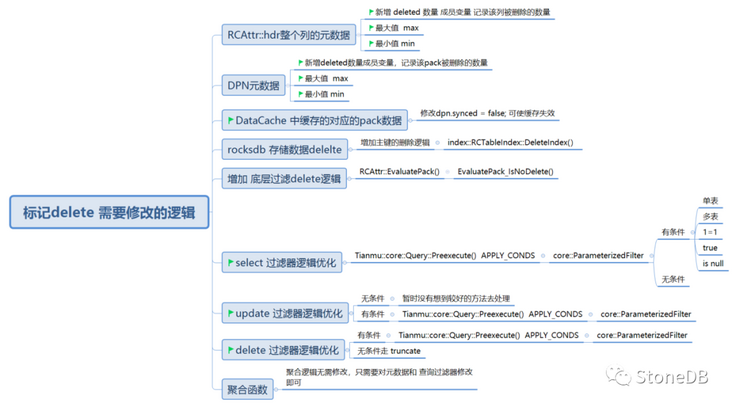
Task: Select the 增加 底层过滤delete逻辑 node
Action: pyautogui.click(x=284, y=179)
